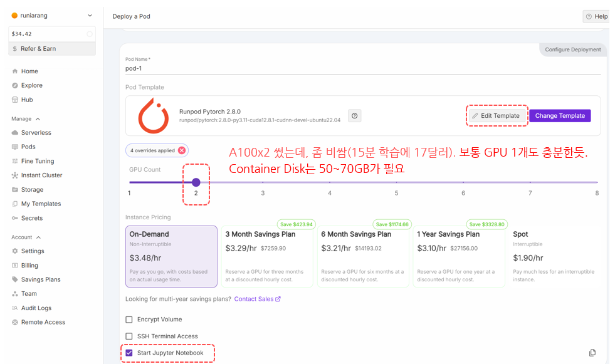Screen dimensions: 615x364
Task: Click the Hub storefront icon
Action: [15, 100]
